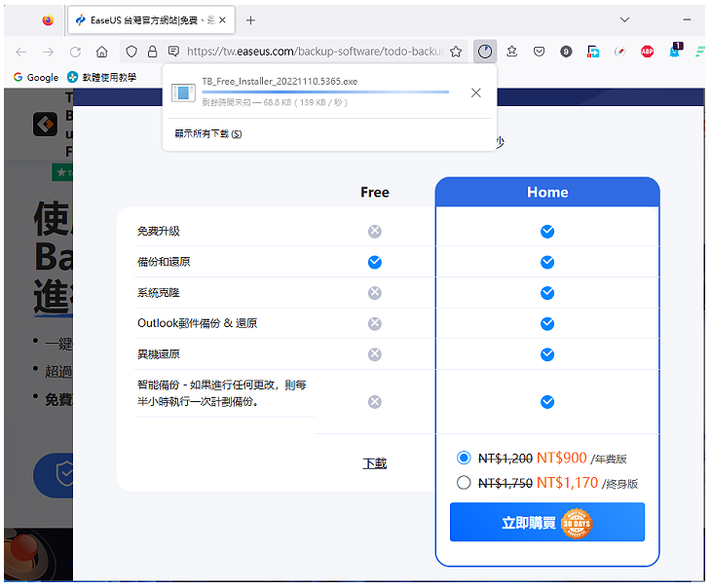This screenshot has width=711, height=588.
Task: Select the NT$1,170 終身版 radio option
Action: (464, 483)
